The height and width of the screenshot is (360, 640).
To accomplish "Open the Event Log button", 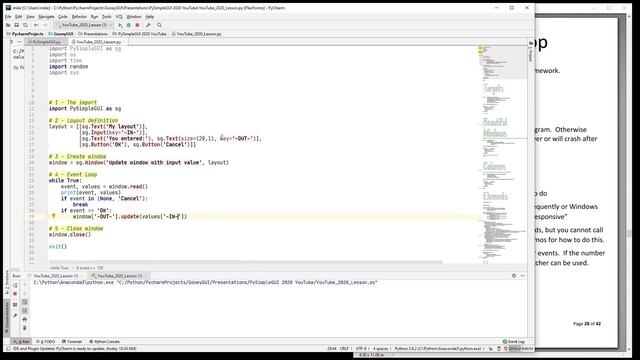I will coord(513,341).
